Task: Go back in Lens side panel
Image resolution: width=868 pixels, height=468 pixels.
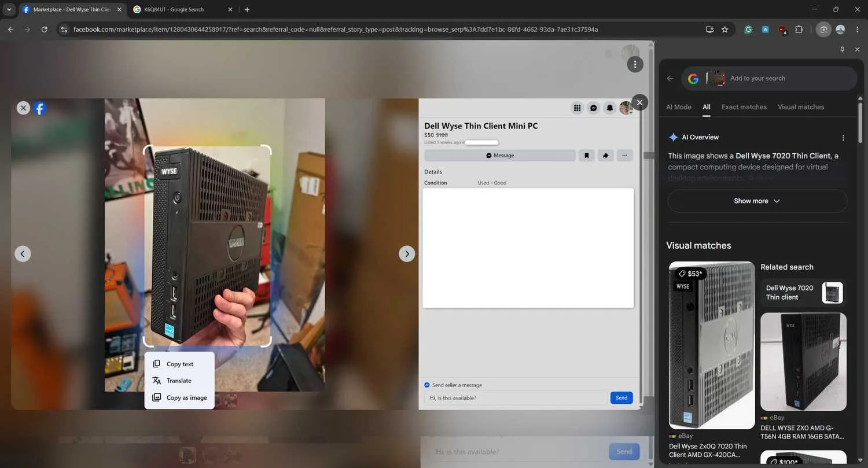Action: pyautogui.click(x=670, y=79)
